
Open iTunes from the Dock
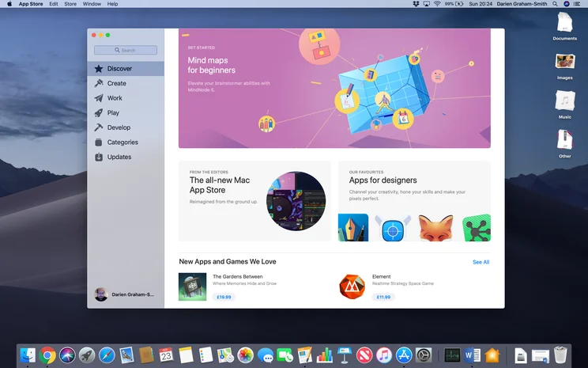pos(383,355)
